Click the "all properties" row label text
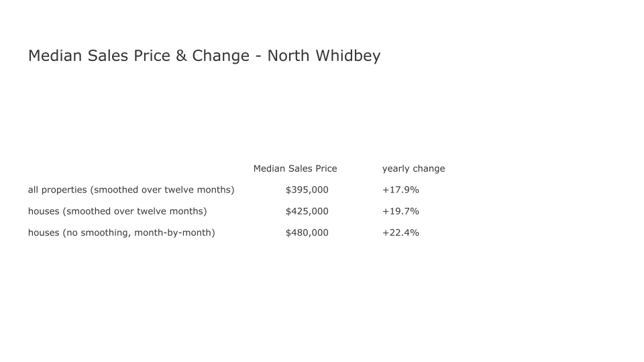The width and height of the screenshot is (644, 362). click(57, 190)
